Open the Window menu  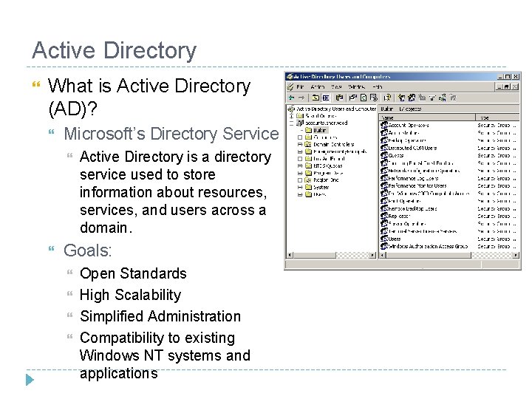tap(357, 87)
